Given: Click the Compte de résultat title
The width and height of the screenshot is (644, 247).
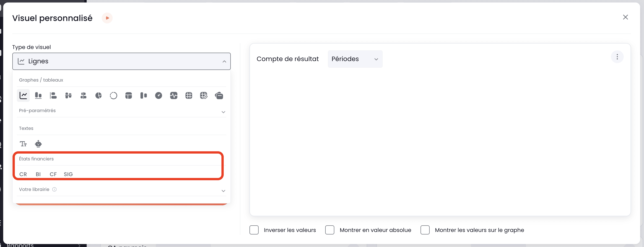Looking at the screenshot, I should tap(288, 59).
